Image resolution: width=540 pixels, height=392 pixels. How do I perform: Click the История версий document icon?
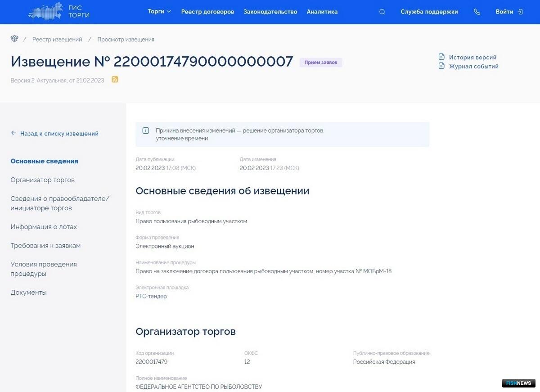click(x=441, y=57)
